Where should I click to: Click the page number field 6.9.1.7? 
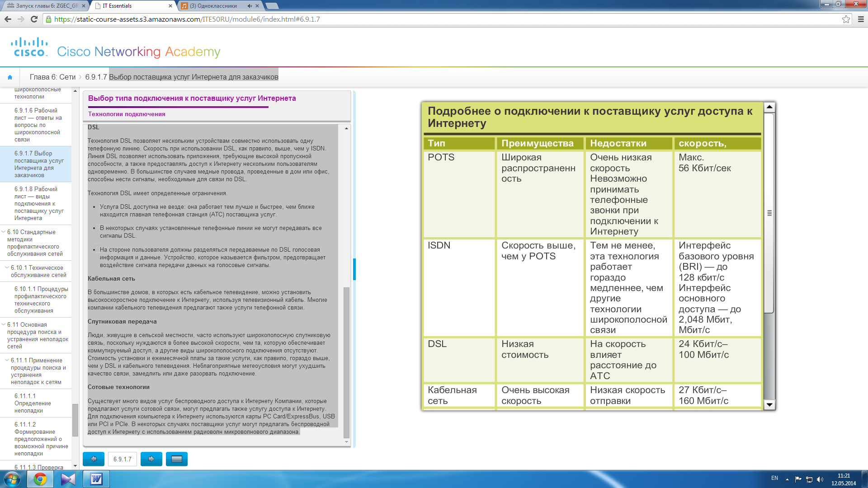coord(123,459)
